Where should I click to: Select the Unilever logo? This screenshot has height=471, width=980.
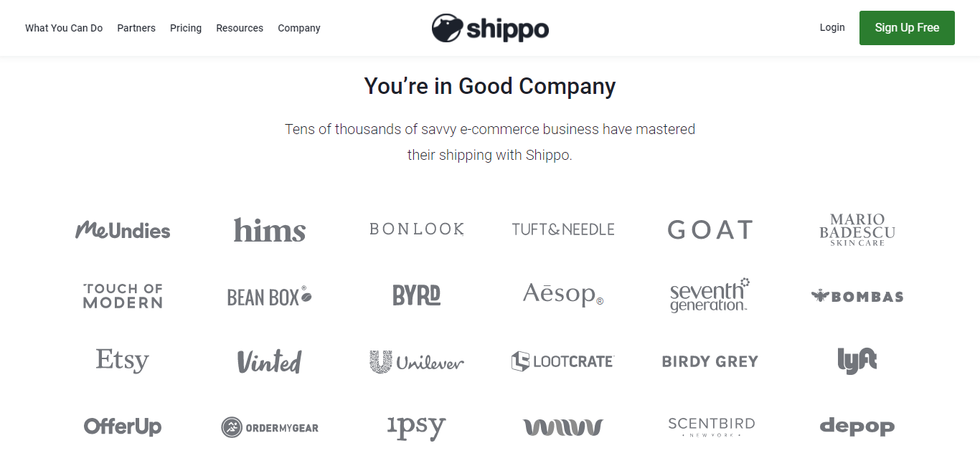[417, 361]
